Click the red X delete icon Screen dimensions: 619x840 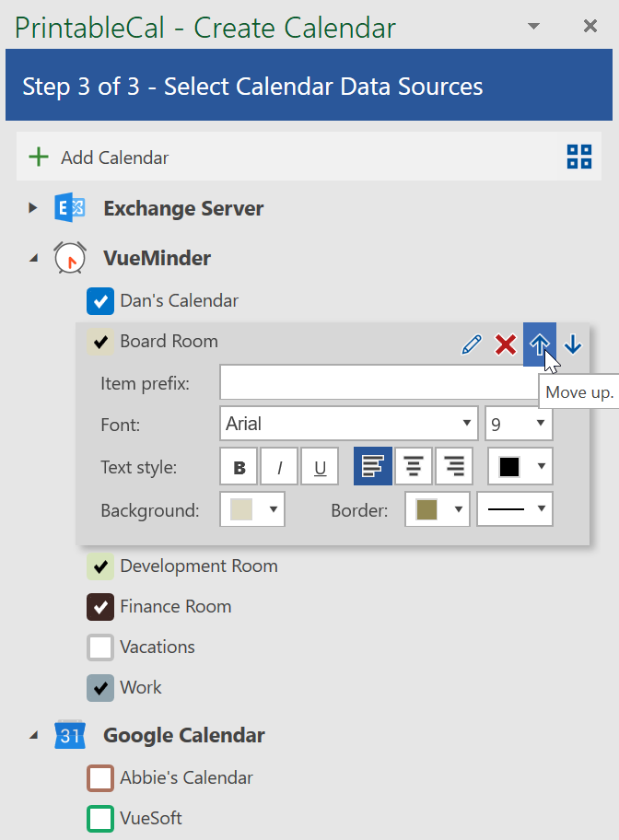[506, 345]
